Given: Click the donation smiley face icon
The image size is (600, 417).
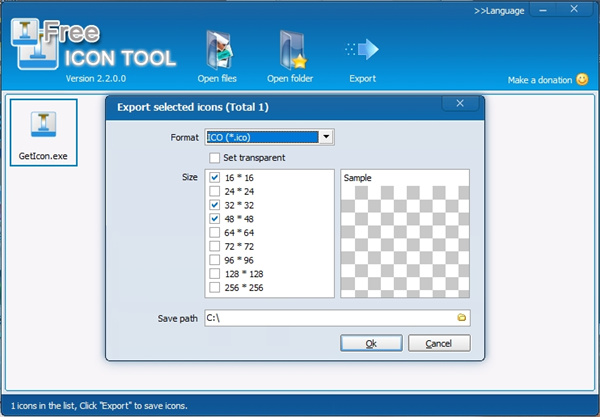Looking at the screenshot, I should 582,79.
